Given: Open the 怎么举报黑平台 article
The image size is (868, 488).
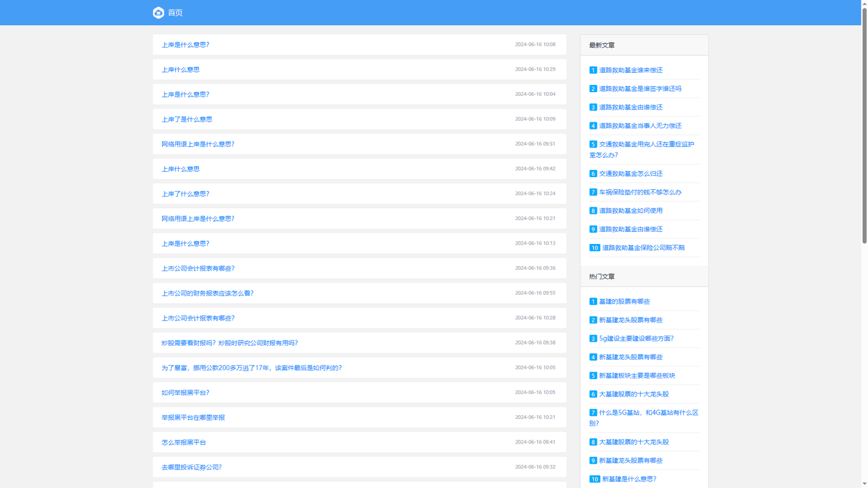Looking at the screenshot, I should click(183, 442).
